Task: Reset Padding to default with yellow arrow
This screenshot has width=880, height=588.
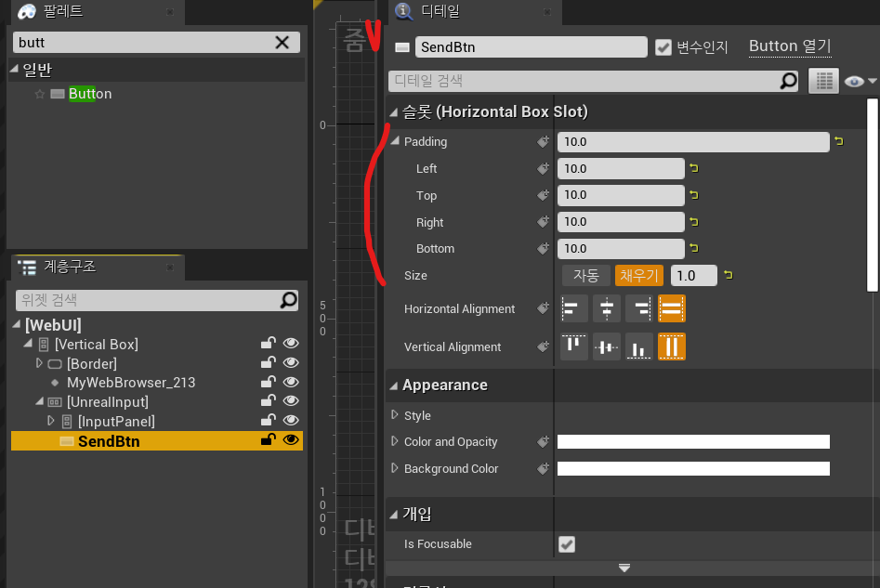Action: [839, 141]
